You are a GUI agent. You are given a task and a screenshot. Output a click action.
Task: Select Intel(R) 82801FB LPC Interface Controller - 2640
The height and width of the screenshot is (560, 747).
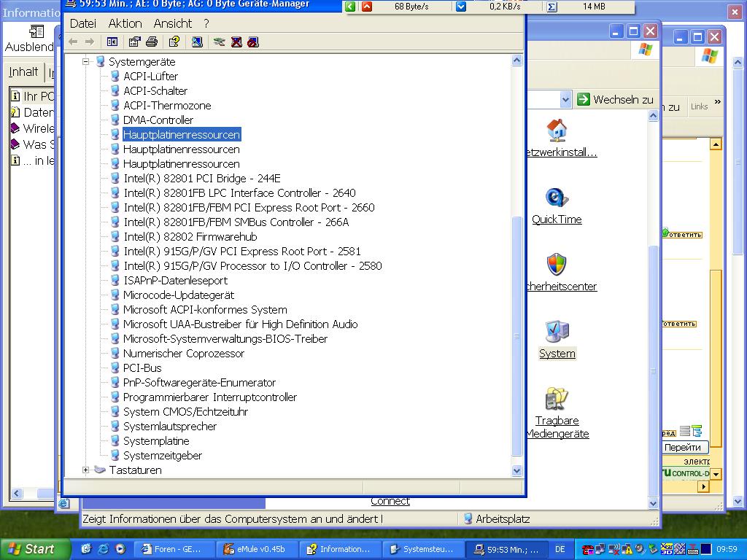coord(239,192)
